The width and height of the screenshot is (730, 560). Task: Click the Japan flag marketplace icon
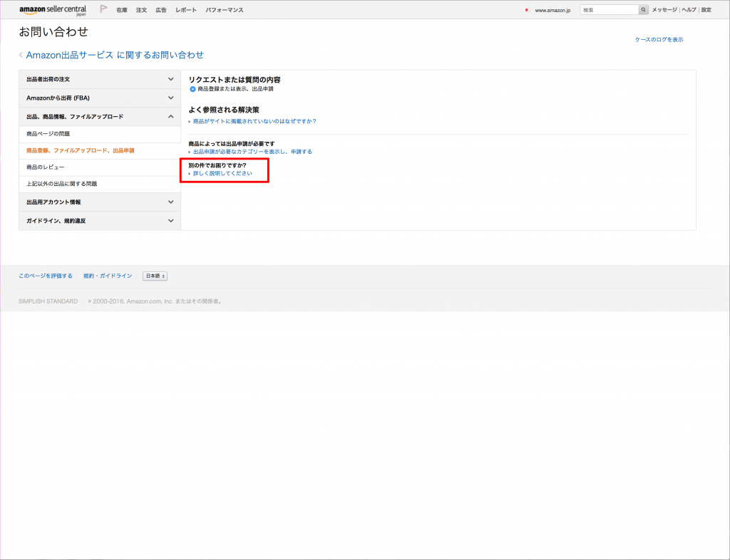coord(527,10)
